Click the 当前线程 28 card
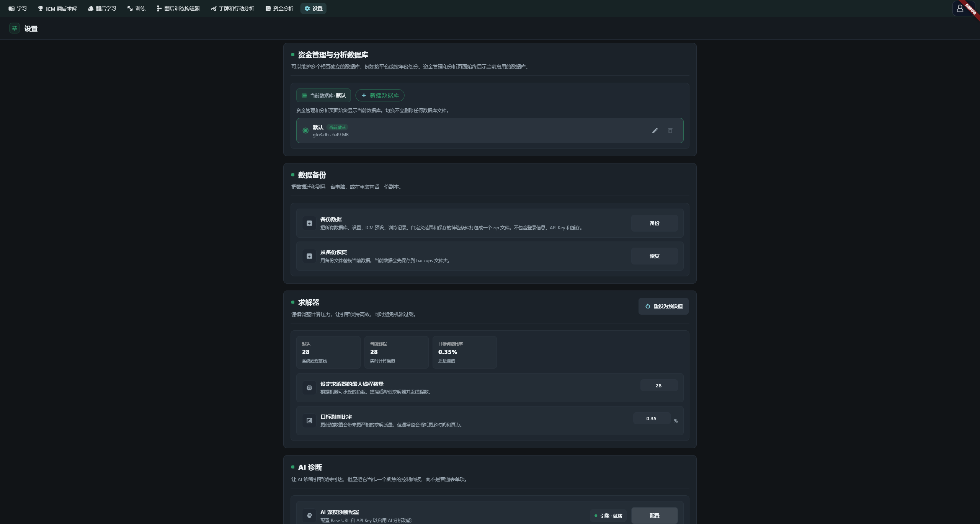 [x=397, y=352]
